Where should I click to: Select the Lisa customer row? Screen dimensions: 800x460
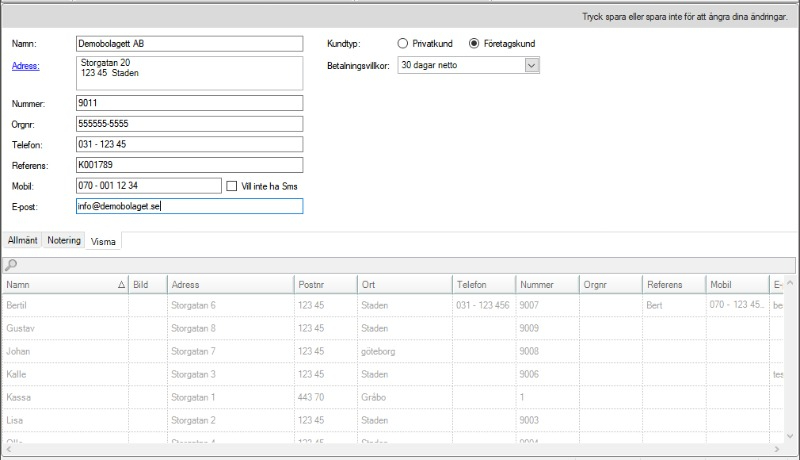click(x=393, y=420)
